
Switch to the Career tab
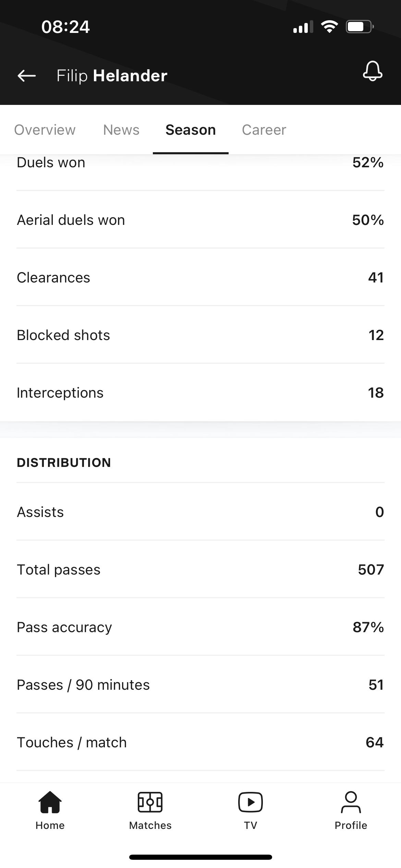tap(264, 130)
